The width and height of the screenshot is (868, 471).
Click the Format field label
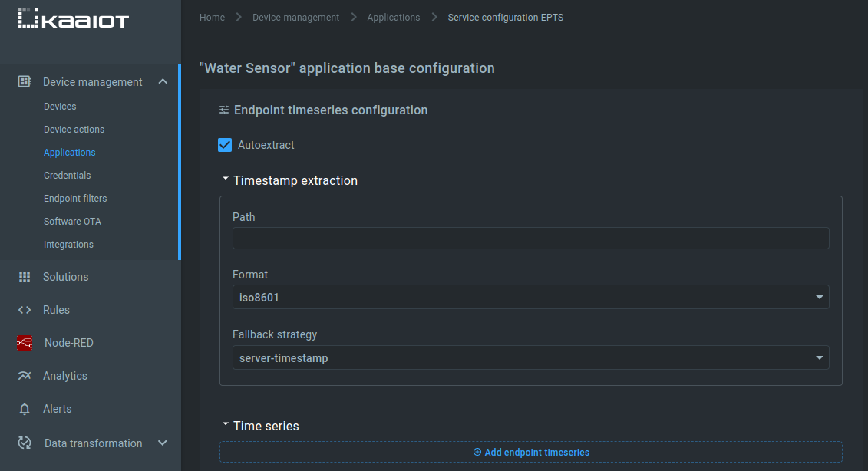pos(250,275)
